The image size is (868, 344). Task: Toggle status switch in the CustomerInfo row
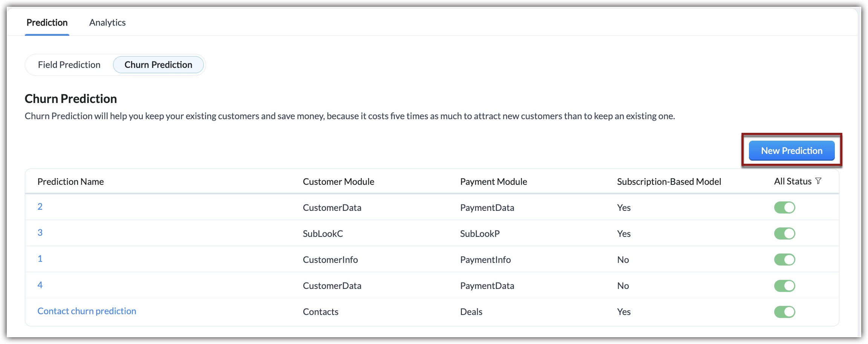[784, 260]
